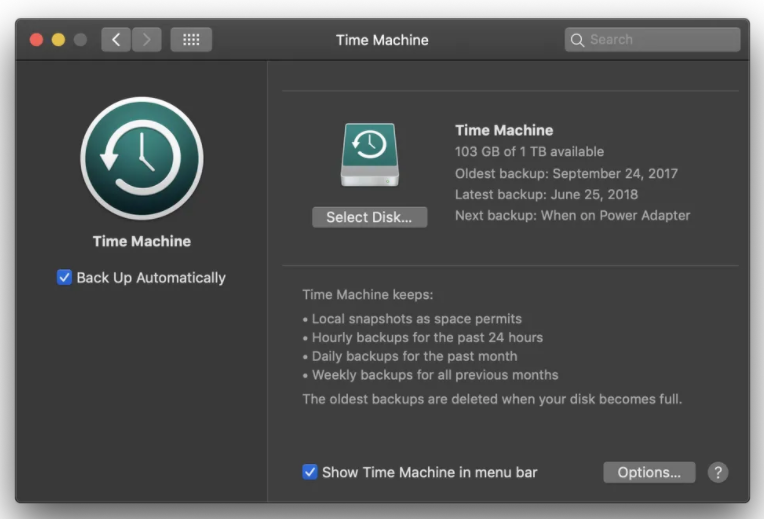Viewport: 764px width, 519px height.
Task: Click "Show Time Machine in menu bar" label
Action: tap(430, 472)
